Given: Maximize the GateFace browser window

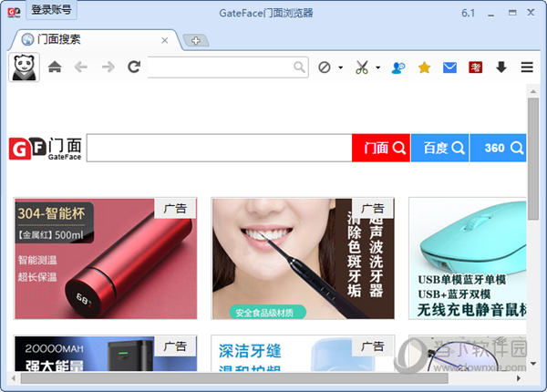Looking at the screenshot, I should (x=511, y=13).
